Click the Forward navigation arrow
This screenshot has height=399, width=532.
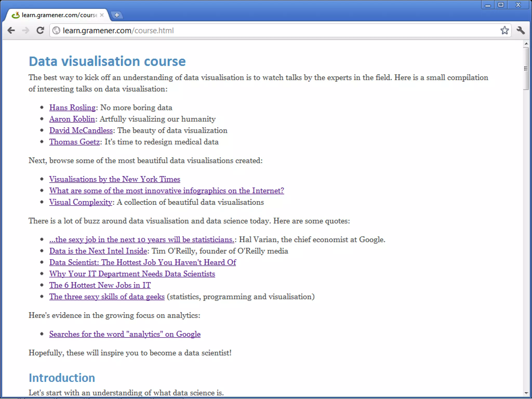tap(25, 30)
